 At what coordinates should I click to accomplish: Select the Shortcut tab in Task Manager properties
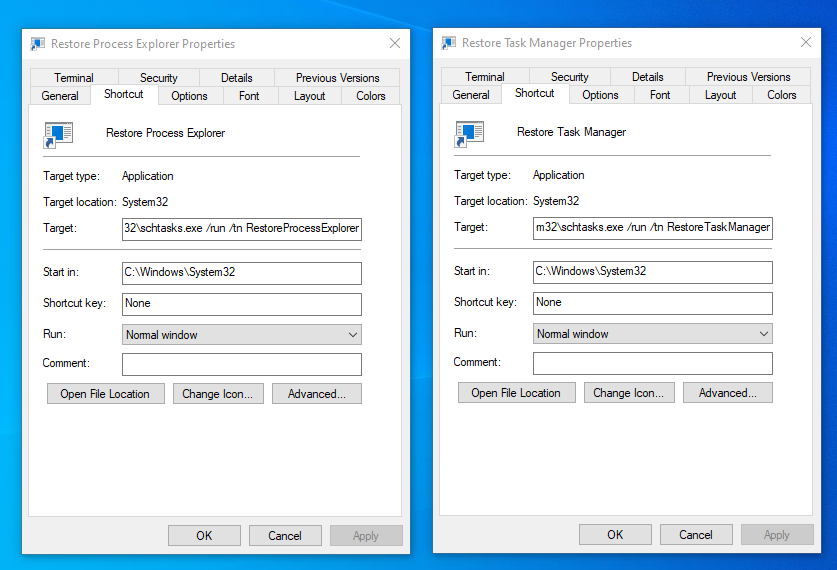pyautogui.click(x=535, y=93)
